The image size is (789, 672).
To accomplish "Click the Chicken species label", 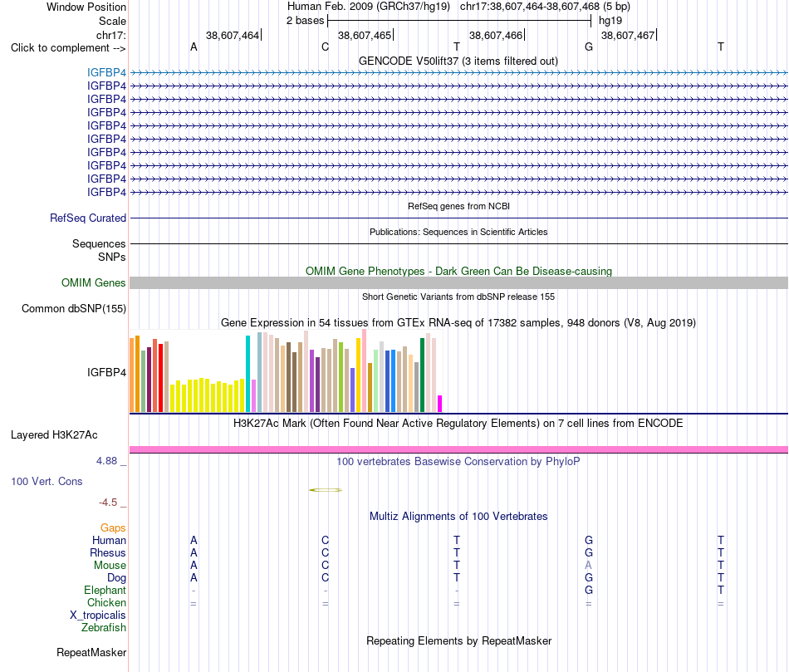I will [x=106, y=602].
